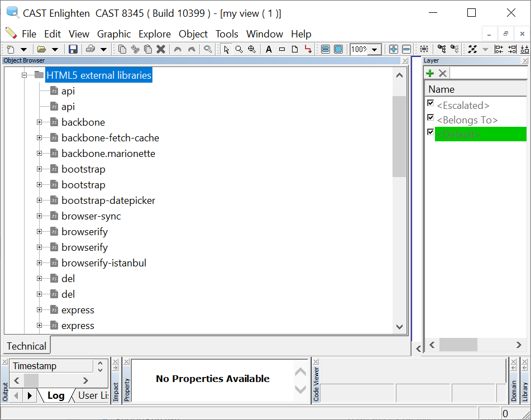Toggle the <Belongs To> layer checkbox
Screen dimensions: 531x420
click(430, 118)
